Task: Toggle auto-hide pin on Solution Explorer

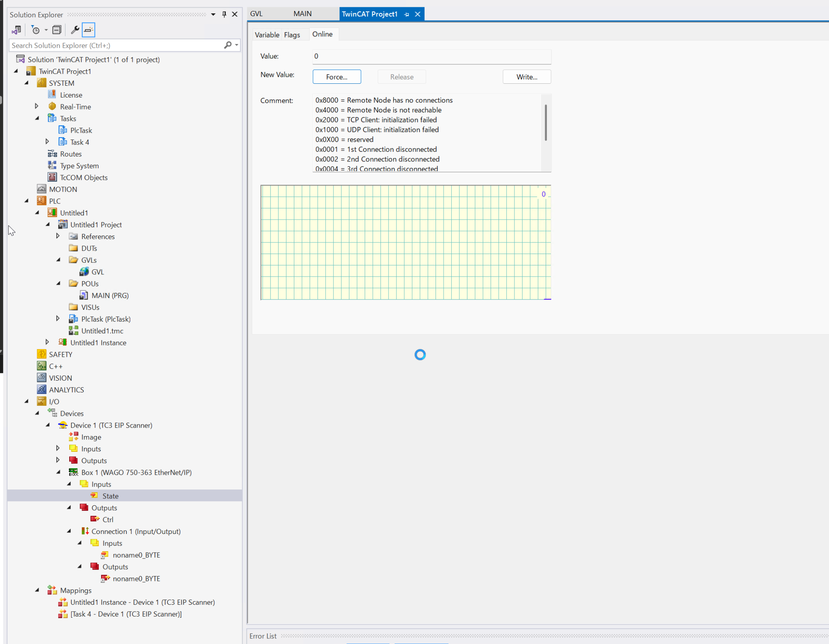Action: tap(224, 14)
